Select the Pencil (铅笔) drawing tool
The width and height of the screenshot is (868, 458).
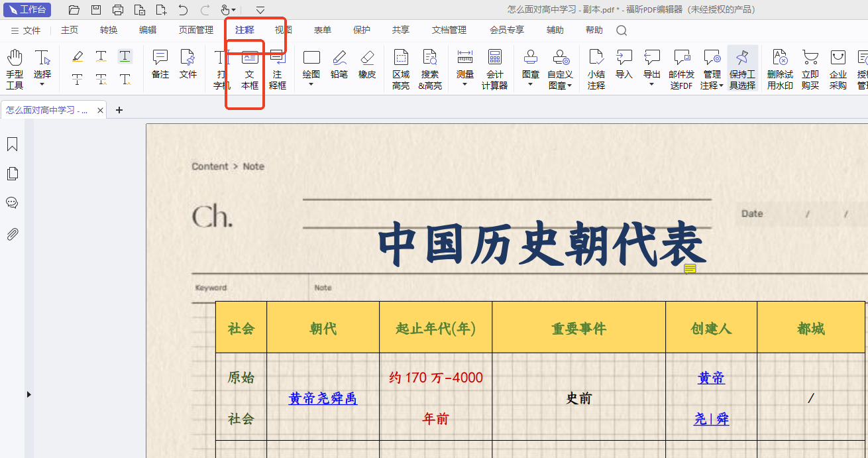click(339, 65)
